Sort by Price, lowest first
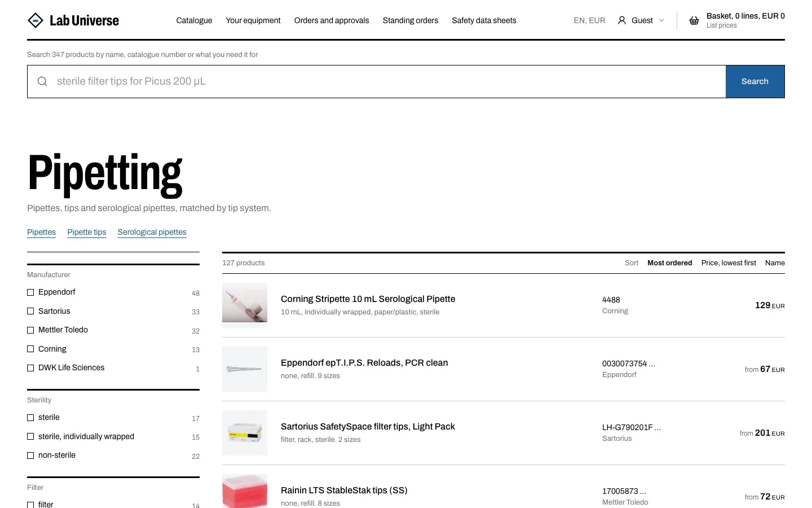Image resolution: width=812 pixels, height=508 pixels. click(729, 263)
